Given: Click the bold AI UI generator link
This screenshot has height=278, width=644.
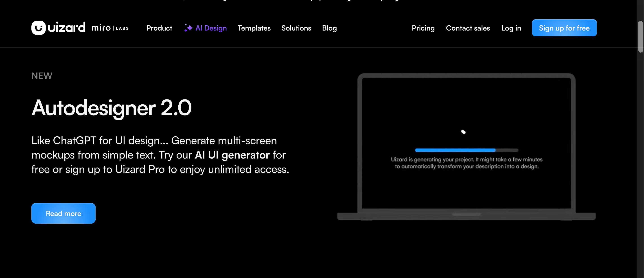Looking at the screenshot, I should pos(232,155).
